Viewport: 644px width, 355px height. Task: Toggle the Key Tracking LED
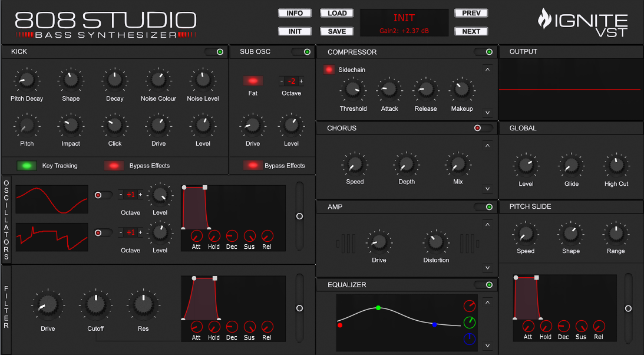(27, 166)
